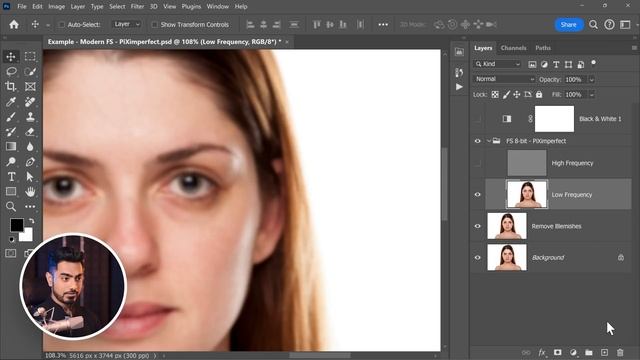
Task: Select the Low Frequency layer thumbnail
Action: pyautogui.click(x=527, y=195)
